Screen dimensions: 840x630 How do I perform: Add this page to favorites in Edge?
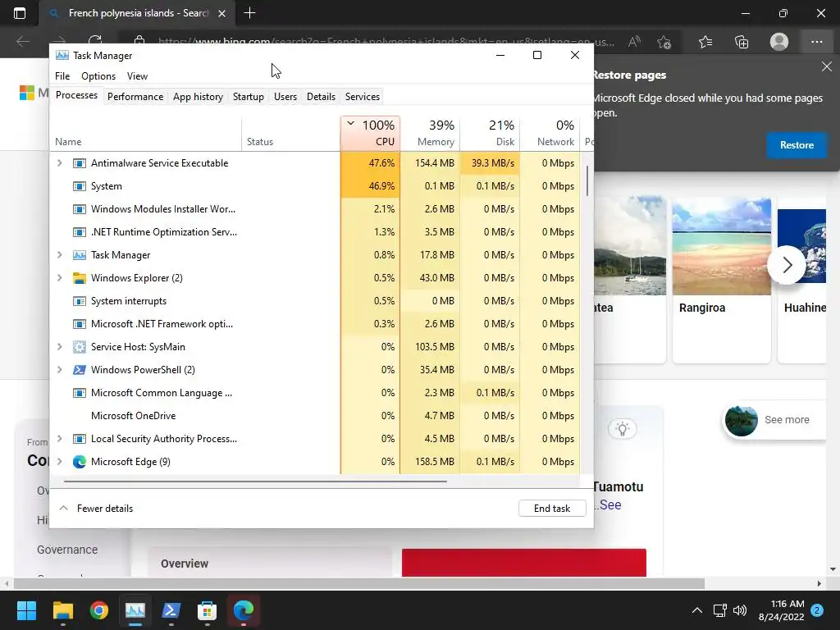point(664,42)
